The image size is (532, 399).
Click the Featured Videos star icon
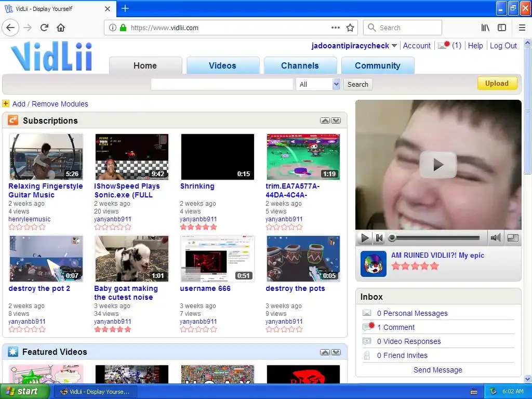pyautogui.click(x=13, y=352)
